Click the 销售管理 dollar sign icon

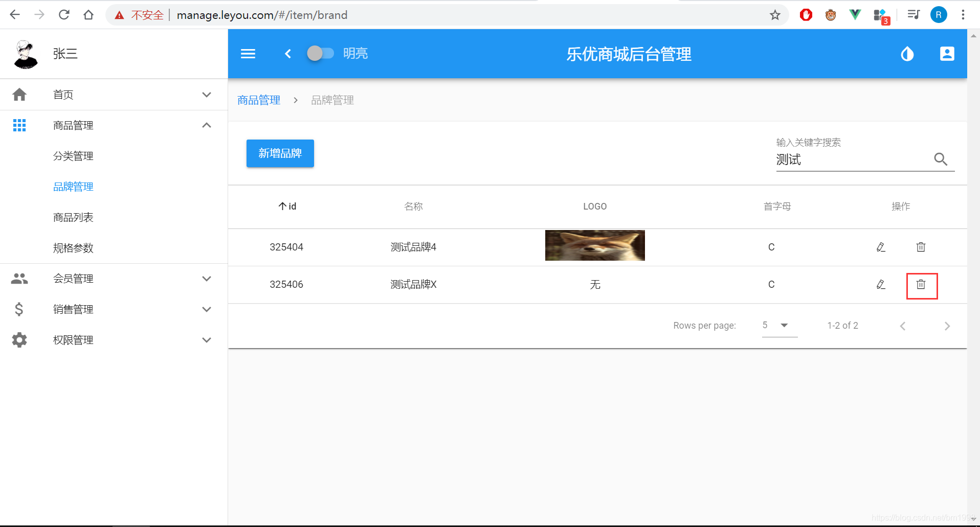pos(19,309)
